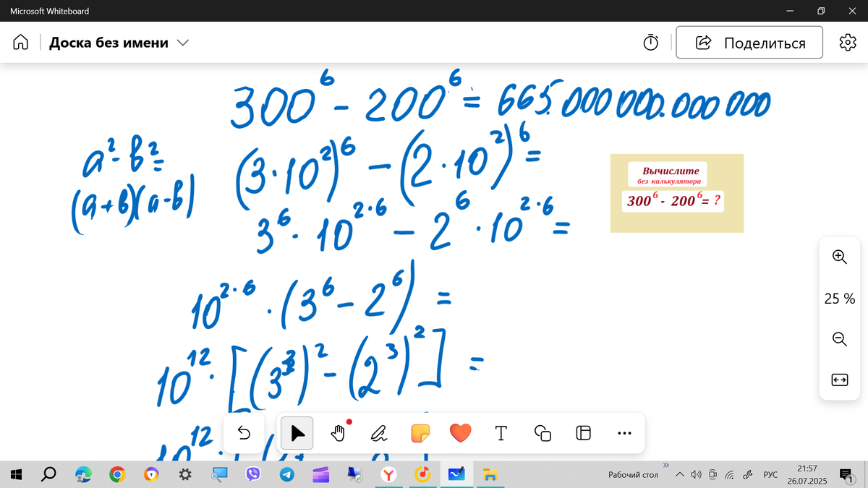The width and height of the screenshot is (868, 488).
Task: Open Yandex Browser from taskbar
Action: click(389, 474)
